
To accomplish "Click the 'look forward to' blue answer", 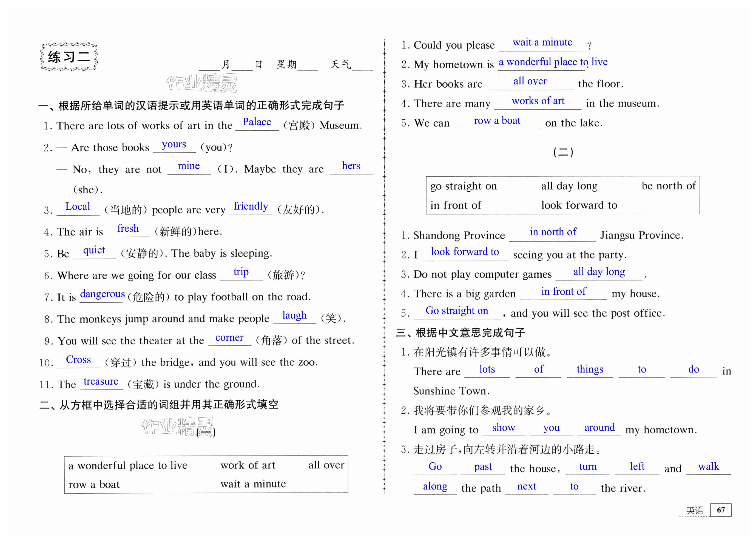I will tap(465, 252).
